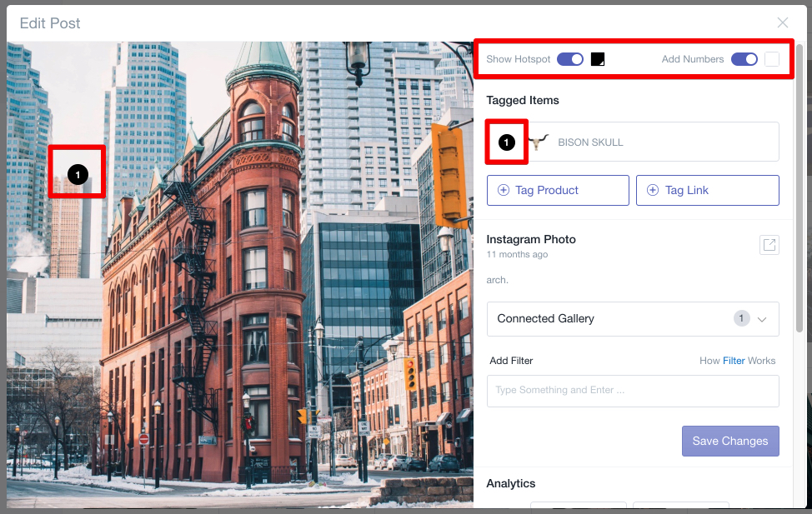
Task: Click the panel's vertical scrollbar
Action: tap(799, 188)
